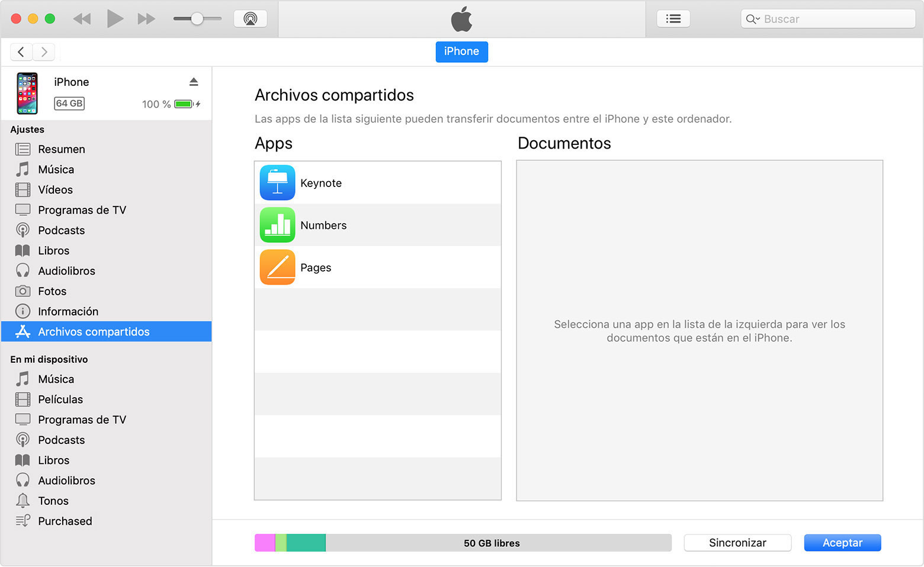Click the Películas filmstrip icon

(23, 400)
